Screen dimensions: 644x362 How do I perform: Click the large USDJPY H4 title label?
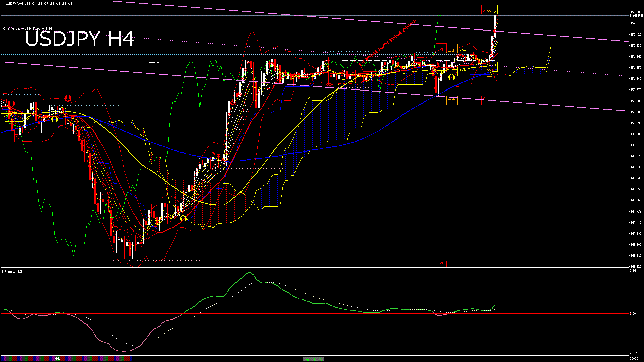point(79,39)
